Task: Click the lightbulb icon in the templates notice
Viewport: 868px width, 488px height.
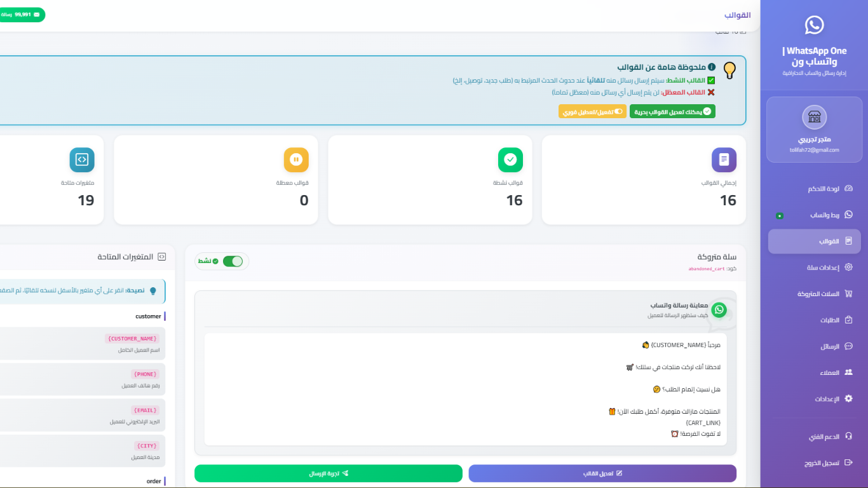Action: coord(729,69)
